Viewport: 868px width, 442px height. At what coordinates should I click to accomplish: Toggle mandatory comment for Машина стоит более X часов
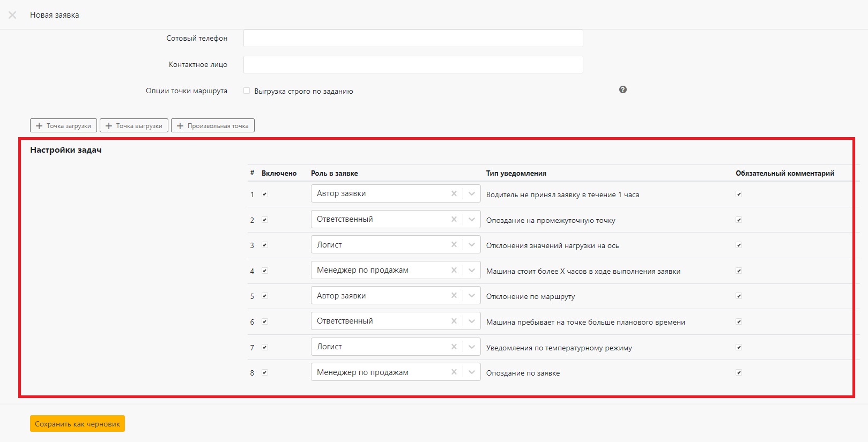point(739,271)
